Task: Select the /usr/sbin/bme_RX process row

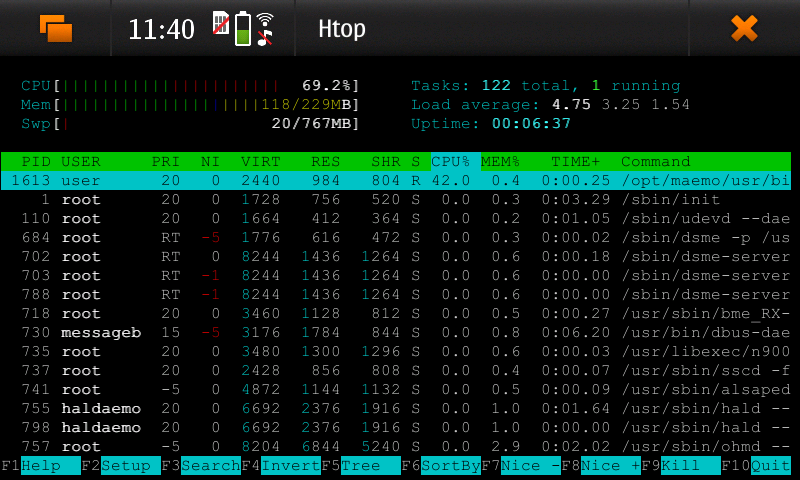Action: click(396, 314)
